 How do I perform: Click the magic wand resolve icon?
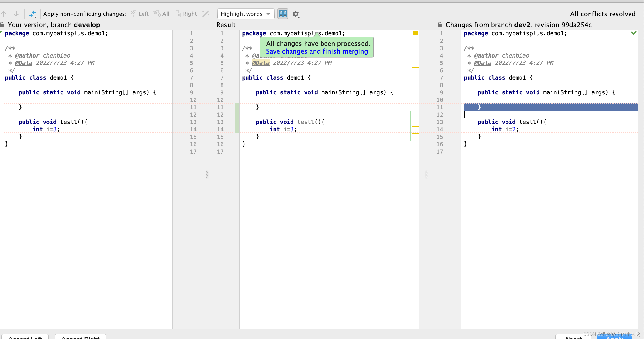coord(205,14)
